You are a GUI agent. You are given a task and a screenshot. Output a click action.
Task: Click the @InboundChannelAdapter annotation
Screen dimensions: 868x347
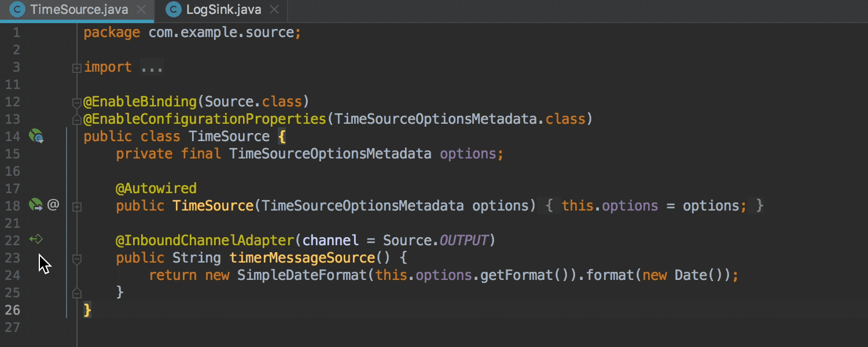point(205,241)
